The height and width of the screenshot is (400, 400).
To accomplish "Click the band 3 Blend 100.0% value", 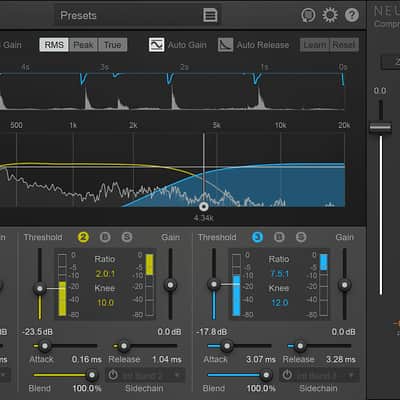I will pos(261,388).
